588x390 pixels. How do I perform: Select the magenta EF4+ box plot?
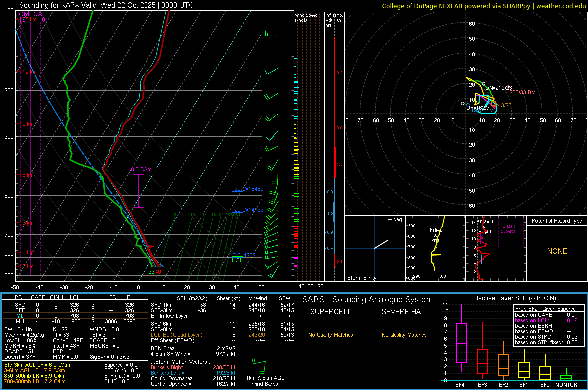(461, 339)
